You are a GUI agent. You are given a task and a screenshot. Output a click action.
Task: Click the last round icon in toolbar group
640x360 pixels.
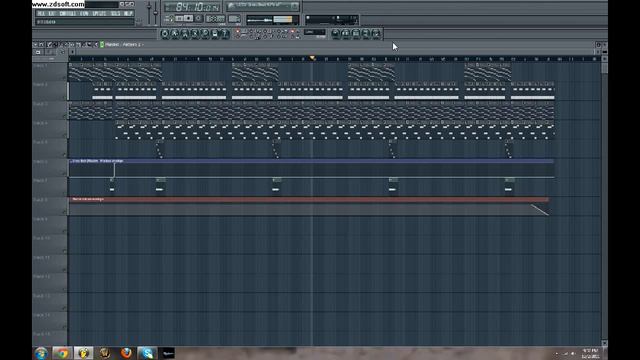coord(376,33)
